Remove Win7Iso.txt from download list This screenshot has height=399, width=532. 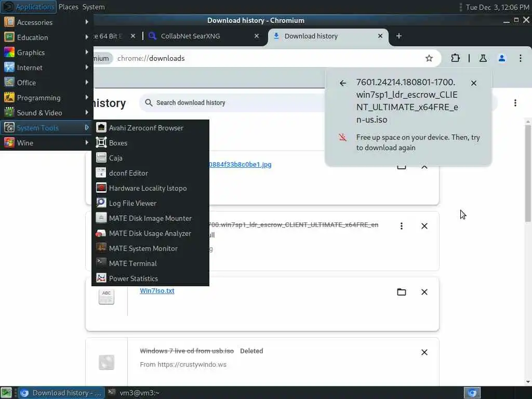(x=424, y=292)
